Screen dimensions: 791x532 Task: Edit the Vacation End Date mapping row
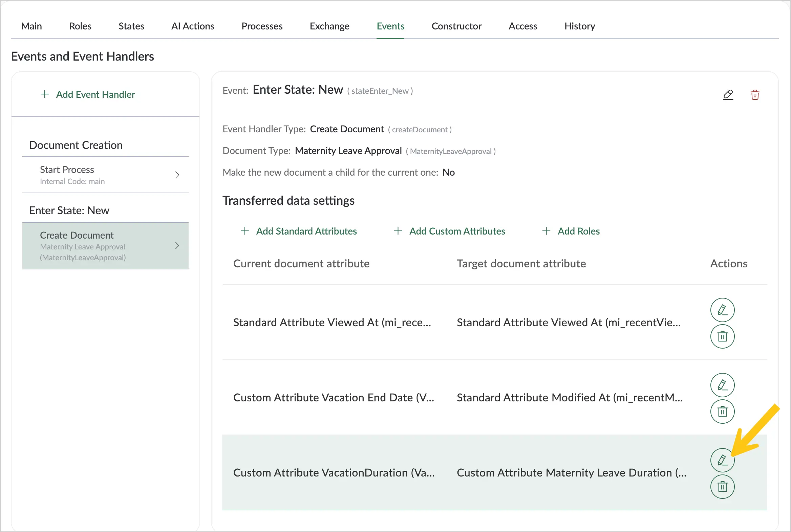tap(722, 385)
